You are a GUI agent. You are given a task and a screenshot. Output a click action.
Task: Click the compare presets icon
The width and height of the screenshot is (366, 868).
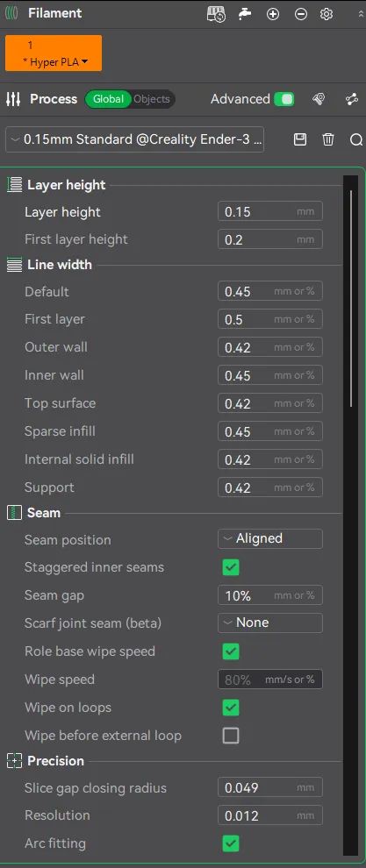point(352,99)
